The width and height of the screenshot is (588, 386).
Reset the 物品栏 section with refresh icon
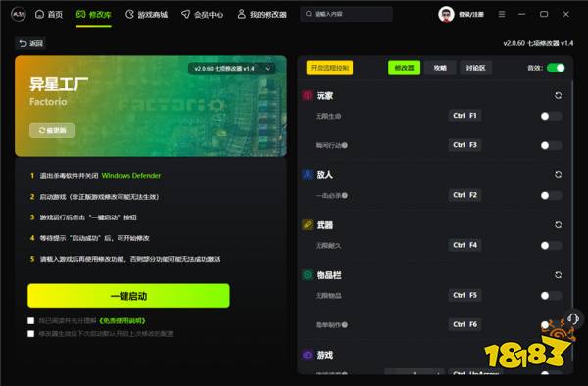558,275
